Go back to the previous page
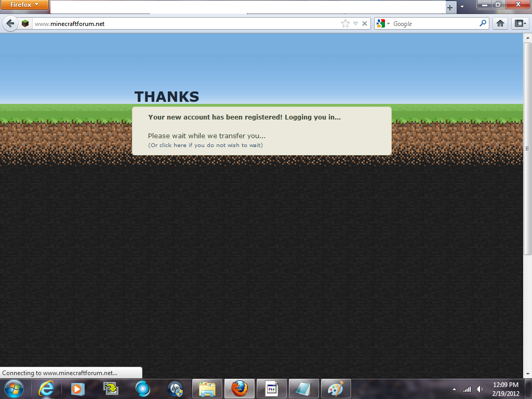The height and width of the screenshot is (399, 532). pos(10,23)
